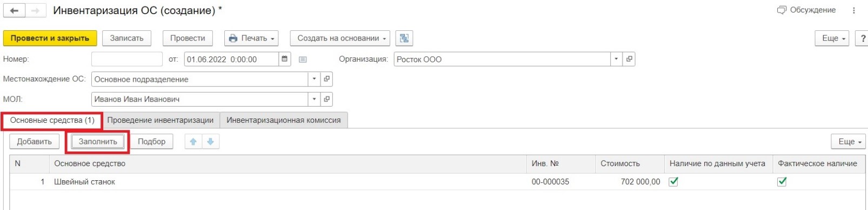Viewport: 868px width, 210px height.
Task: Click the document structure icon after Создать на основании
Action: pos(404,38)
